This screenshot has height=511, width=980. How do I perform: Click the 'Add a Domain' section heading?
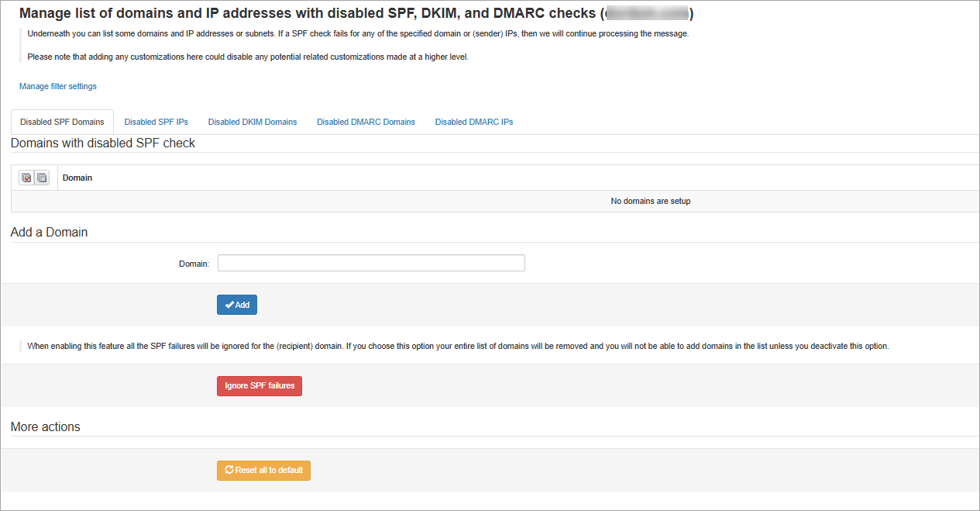pyautogui.click(x=49, y=232)
